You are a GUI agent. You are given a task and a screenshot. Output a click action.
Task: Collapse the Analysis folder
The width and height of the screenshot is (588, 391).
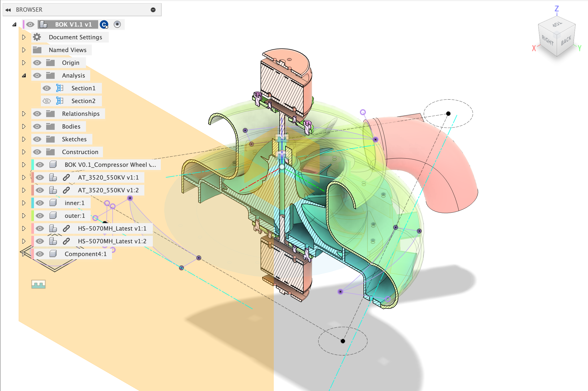24,75
